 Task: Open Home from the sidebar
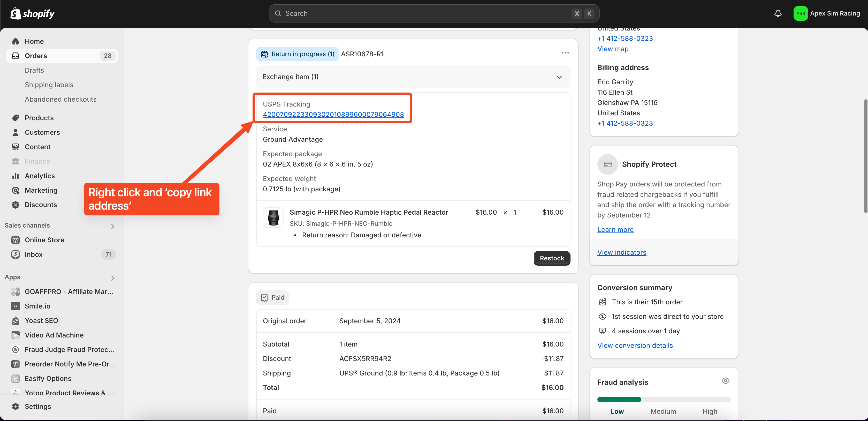(34, 41)
